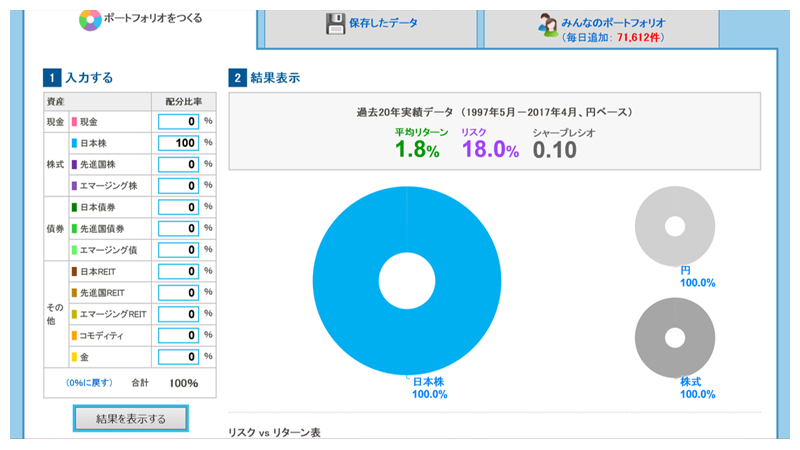Image resolution: width=800 pixels, height=450 pixels.
Task: Click the 結果表示 section heading
Action: (x=275, y=78)
